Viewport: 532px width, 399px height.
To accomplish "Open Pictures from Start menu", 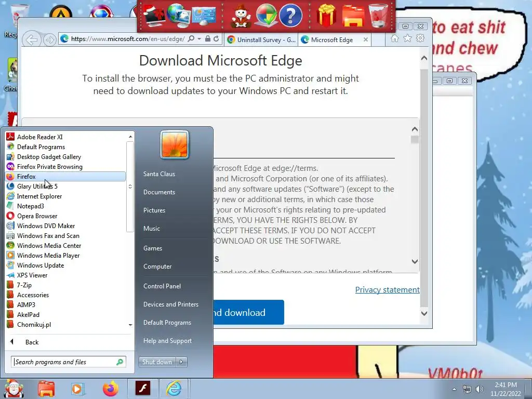I will tap(154, 210).
